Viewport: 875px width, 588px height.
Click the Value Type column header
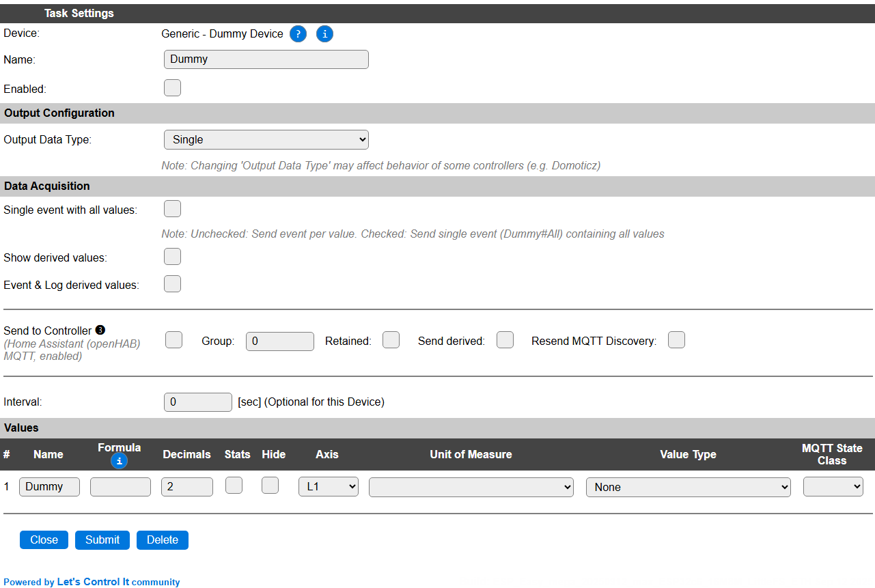tap(688, 454)
